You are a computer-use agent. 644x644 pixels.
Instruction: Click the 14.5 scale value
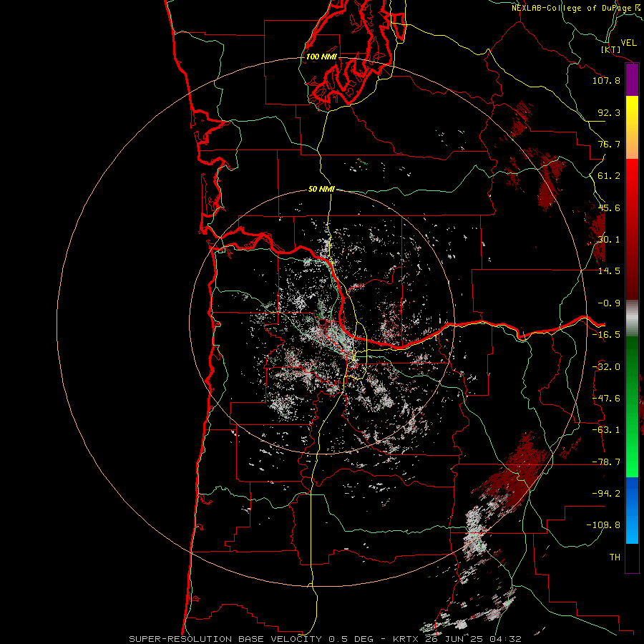click(x=609, y=271)
